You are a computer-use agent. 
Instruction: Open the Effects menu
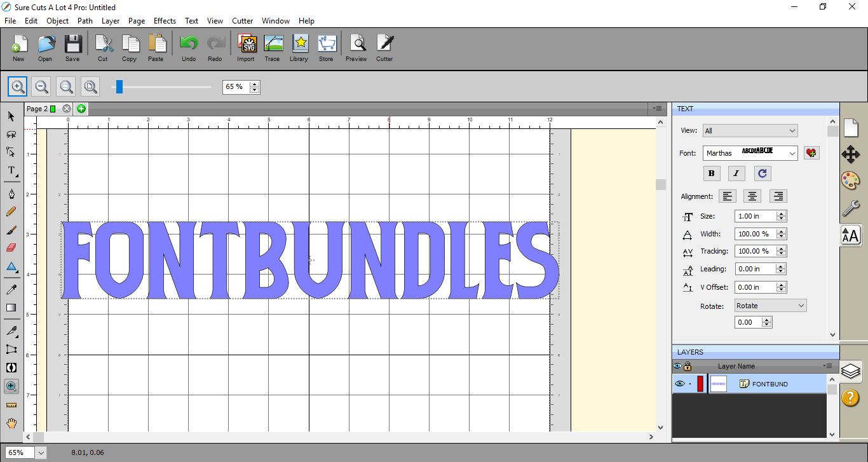click(165, 20)
